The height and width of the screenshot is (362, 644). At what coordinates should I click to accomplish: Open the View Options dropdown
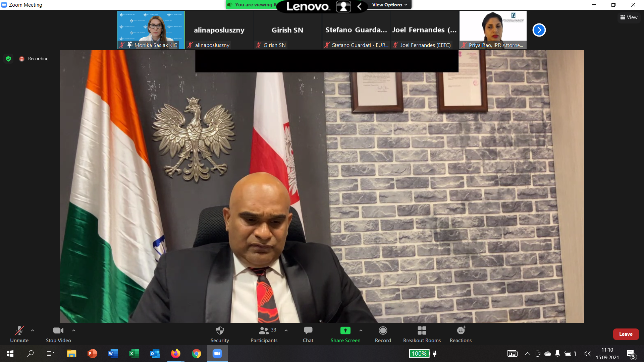click(389, 5)
